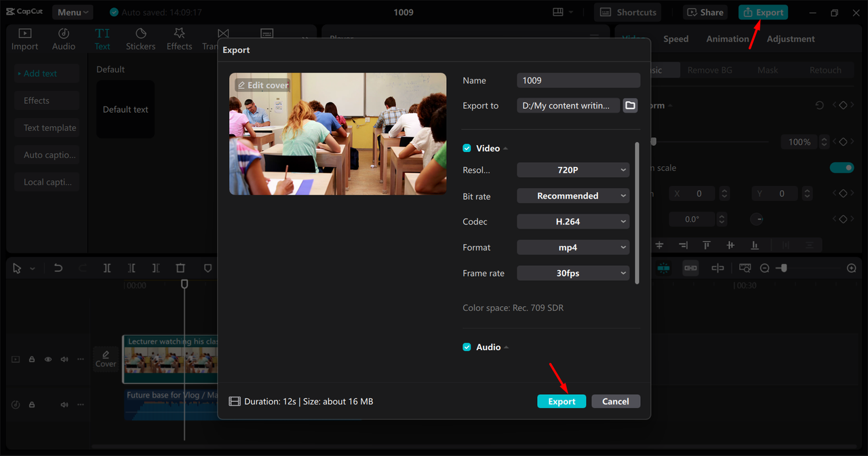Toggle the scale keyframe diamond
The width and height of the screenshot is (868, 456).
click(x=843, y=142)
